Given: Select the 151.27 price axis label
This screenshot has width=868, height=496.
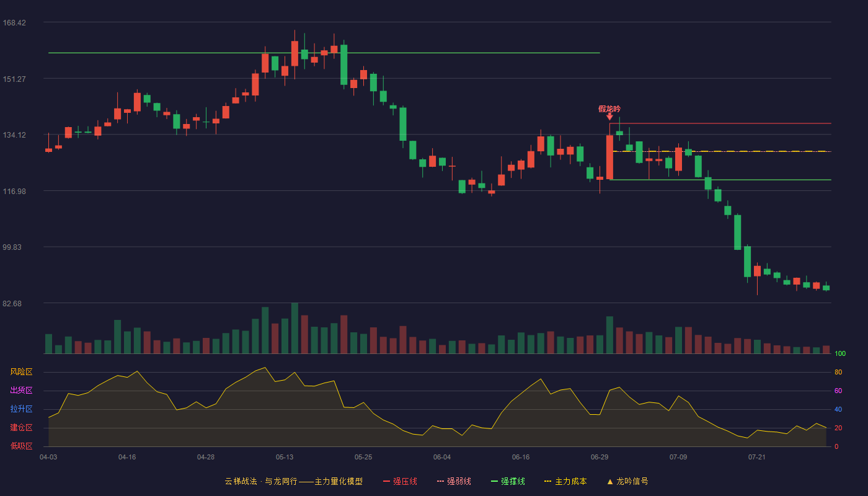Looking at the screenshot, I should pyautogui.click(x=14, y=79).
